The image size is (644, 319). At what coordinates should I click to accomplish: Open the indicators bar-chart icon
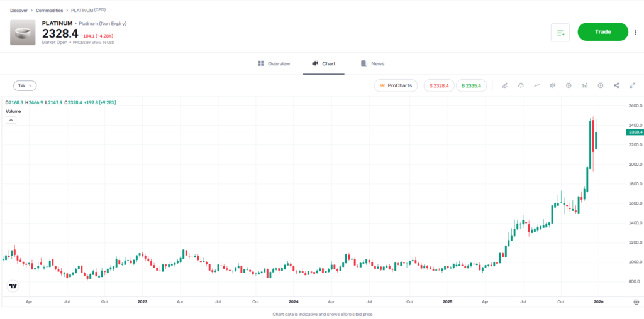[584, 85]
